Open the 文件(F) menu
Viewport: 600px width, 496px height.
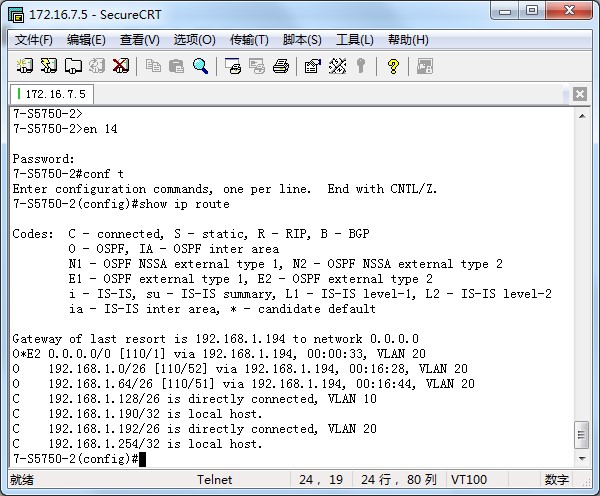pyautogui.click(x=34, y=40)
